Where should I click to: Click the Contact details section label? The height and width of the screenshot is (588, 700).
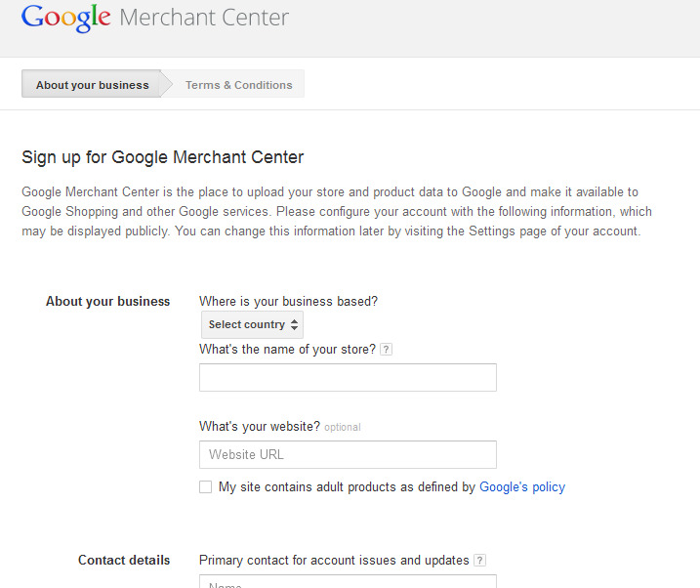pyautogui.click(x=124, y=560)
